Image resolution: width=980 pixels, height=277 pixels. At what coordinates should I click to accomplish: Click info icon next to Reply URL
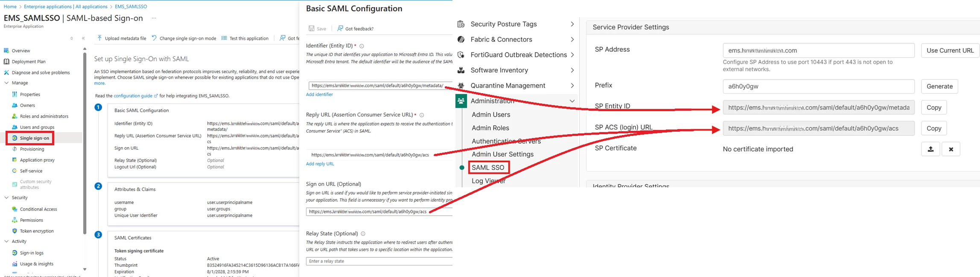pos(422,115)
